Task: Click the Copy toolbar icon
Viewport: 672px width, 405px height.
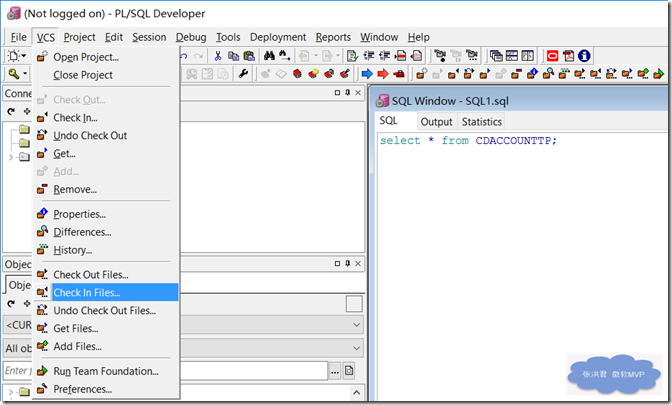Action: (233, 56)
